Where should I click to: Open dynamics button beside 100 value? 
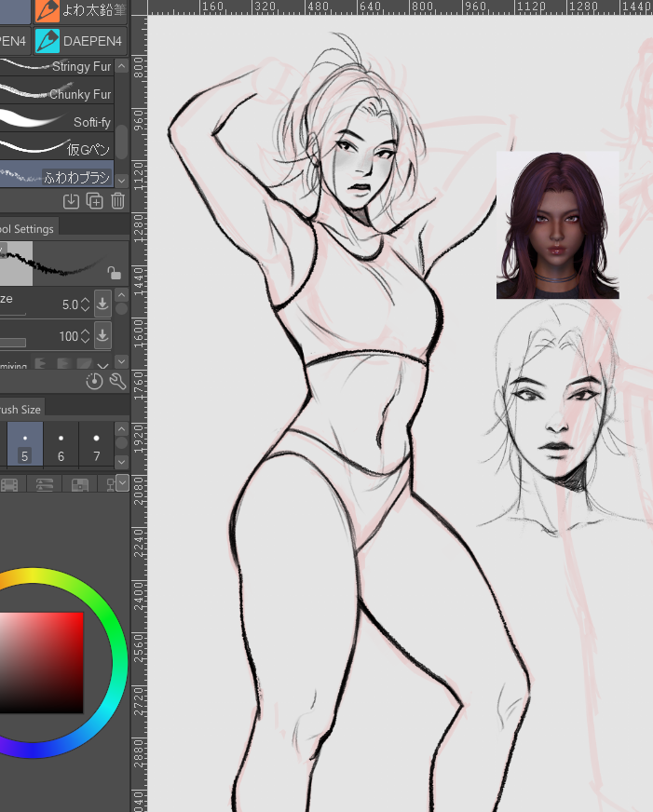[x=102, y=335]
